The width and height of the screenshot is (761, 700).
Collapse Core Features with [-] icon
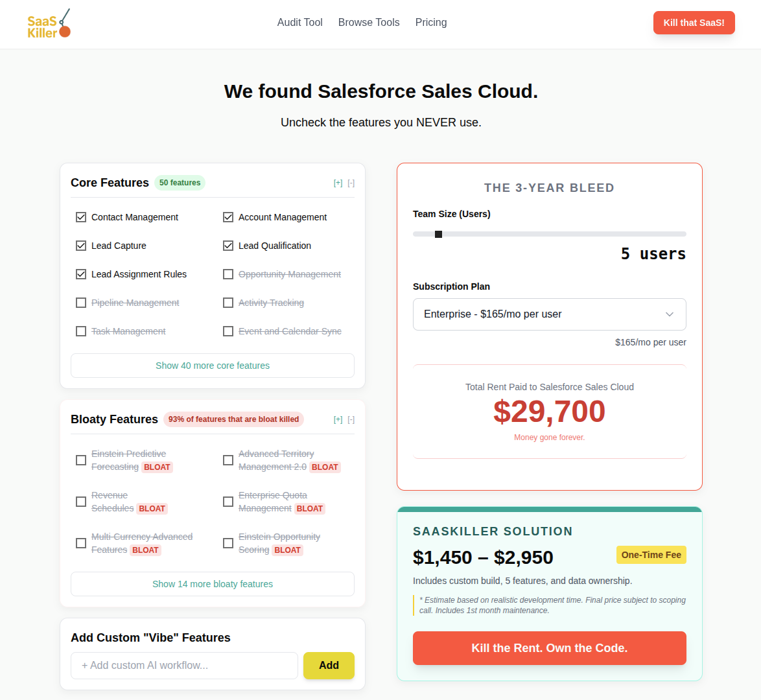point(351,183)
